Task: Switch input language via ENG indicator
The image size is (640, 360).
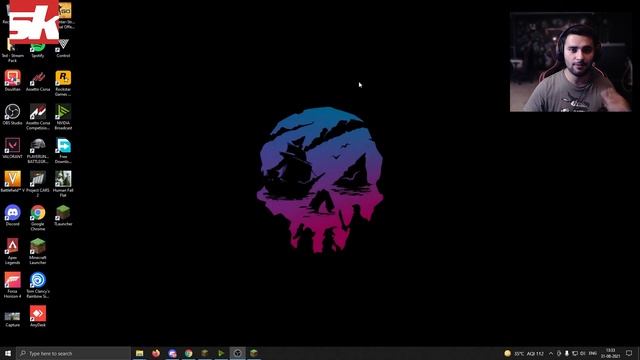Action: pyautogui.click(x=593, y=353)
